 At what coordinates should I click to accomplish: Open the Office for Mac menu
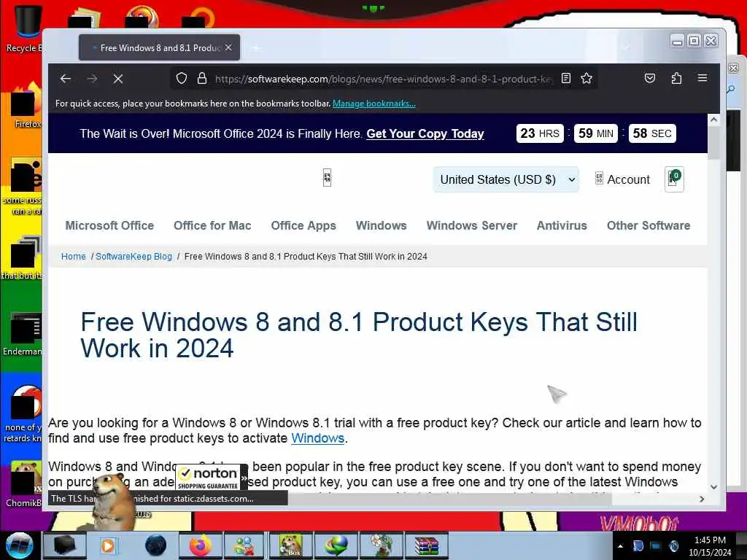pyautogui.click(x=212, y=226)
